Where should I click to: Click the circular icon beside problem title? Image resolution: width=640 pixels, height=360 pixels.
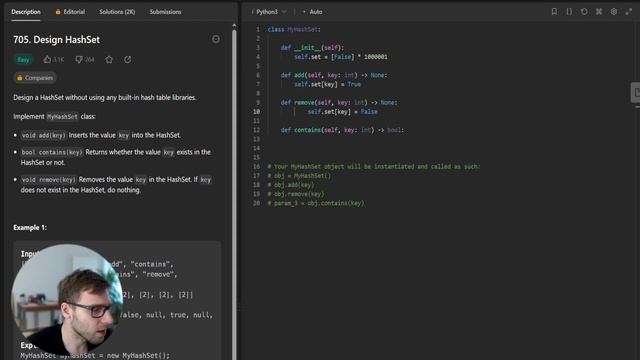point(216,39)
